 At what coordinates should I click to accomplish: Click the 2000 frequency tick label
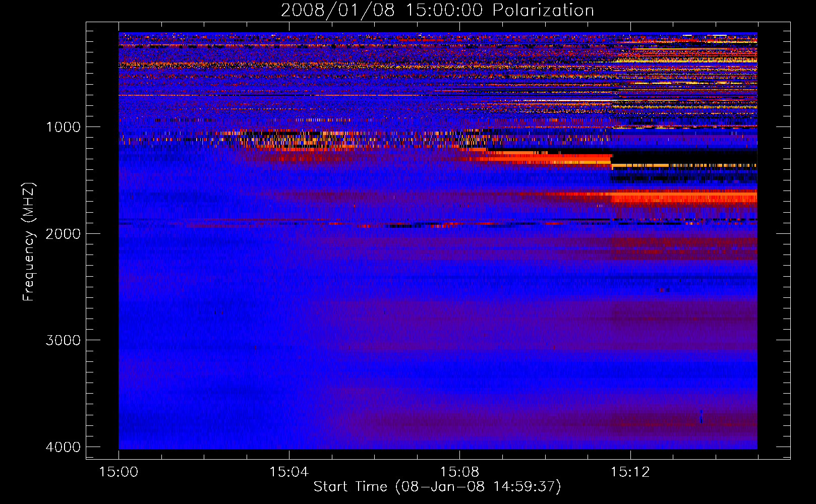tap(63, 233)
